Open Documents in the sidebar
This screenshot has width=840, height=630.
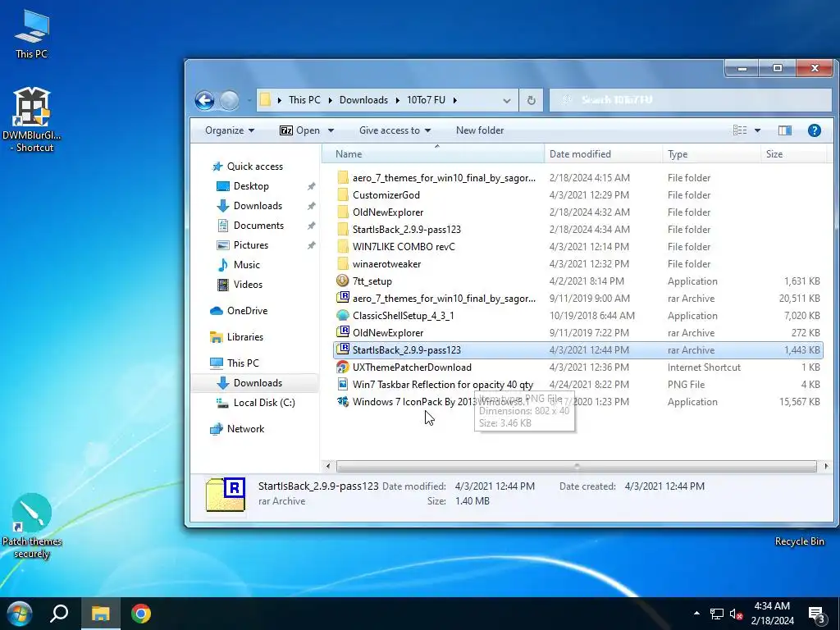[x=251, y=226]
